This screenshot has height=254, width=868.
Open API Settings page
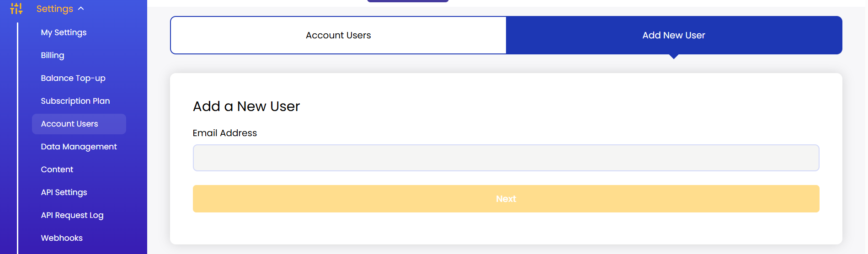coord(64,192)
